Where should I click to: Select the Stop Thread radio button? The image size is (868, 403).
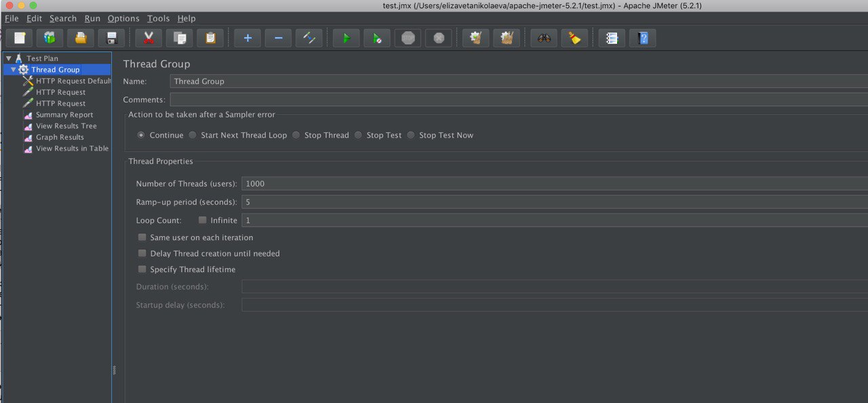pyautogui.click(x=296, y=135)
